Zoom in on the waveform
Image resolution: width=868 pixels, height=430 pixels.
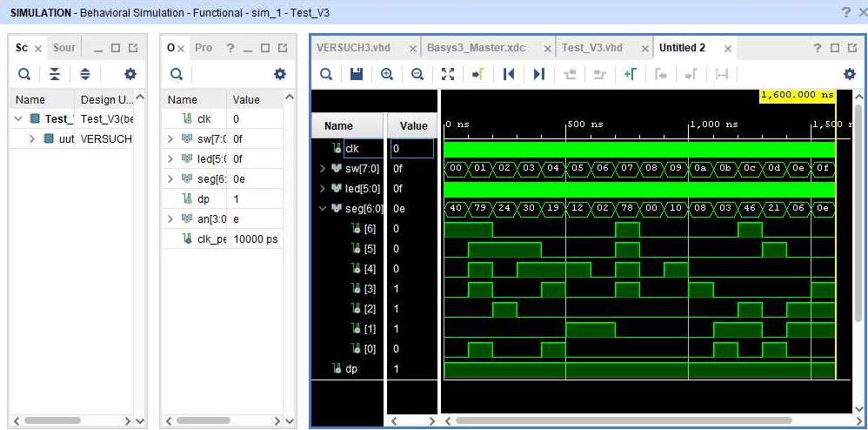[x=387, y=74]
